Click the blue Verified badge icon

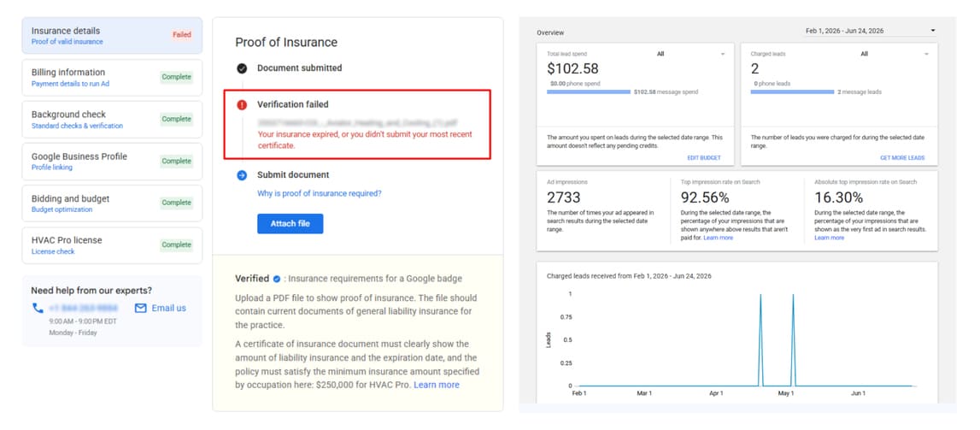[276, 279]
